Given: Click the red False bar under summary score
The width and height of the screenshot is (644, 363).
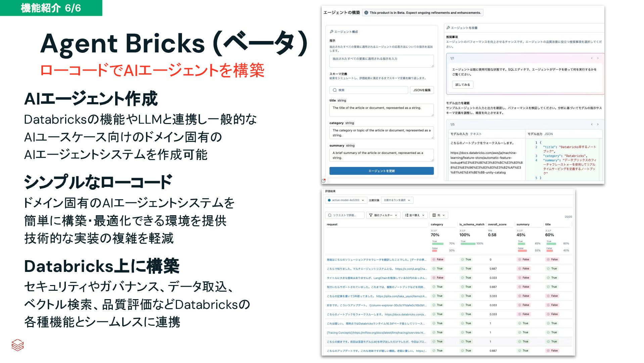Looking at the screenshot, I should (522, 251).
